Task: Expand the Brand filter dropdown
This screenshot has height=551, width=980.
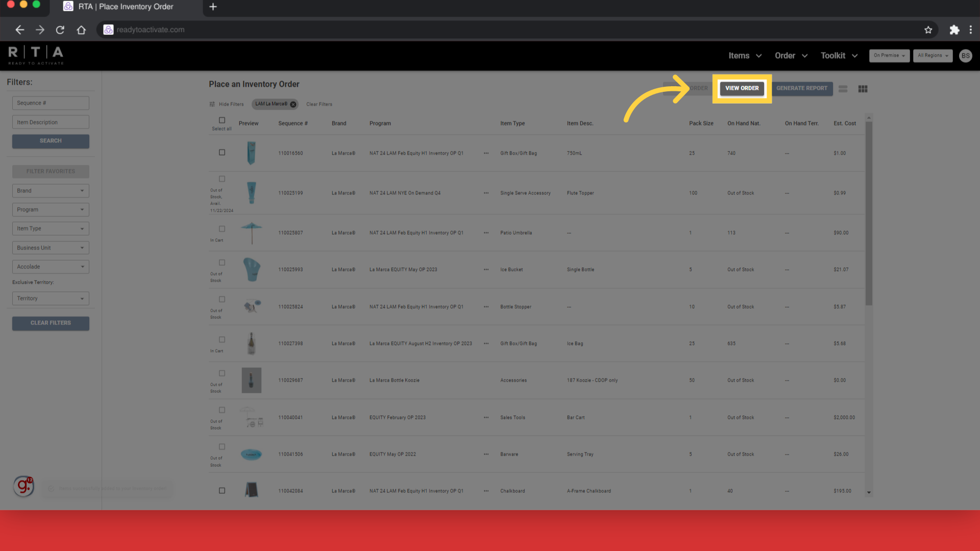Action: click(51, 191)
